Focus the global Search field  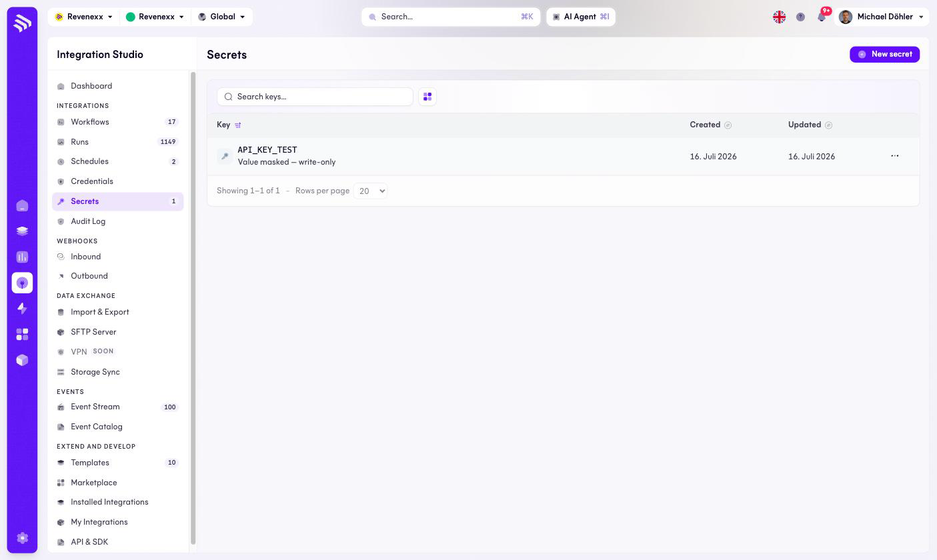click(451, 17)
